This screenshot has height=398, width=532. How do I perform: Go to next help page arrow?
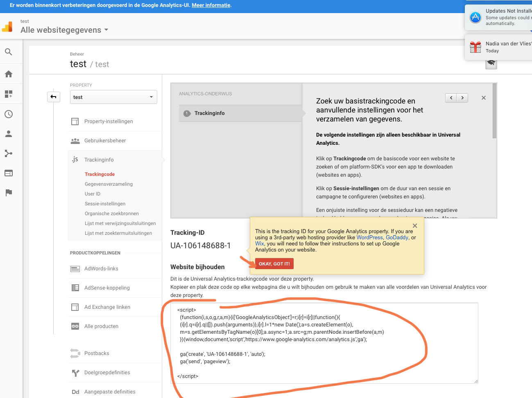pyautogui.click(x=462, y=98)
